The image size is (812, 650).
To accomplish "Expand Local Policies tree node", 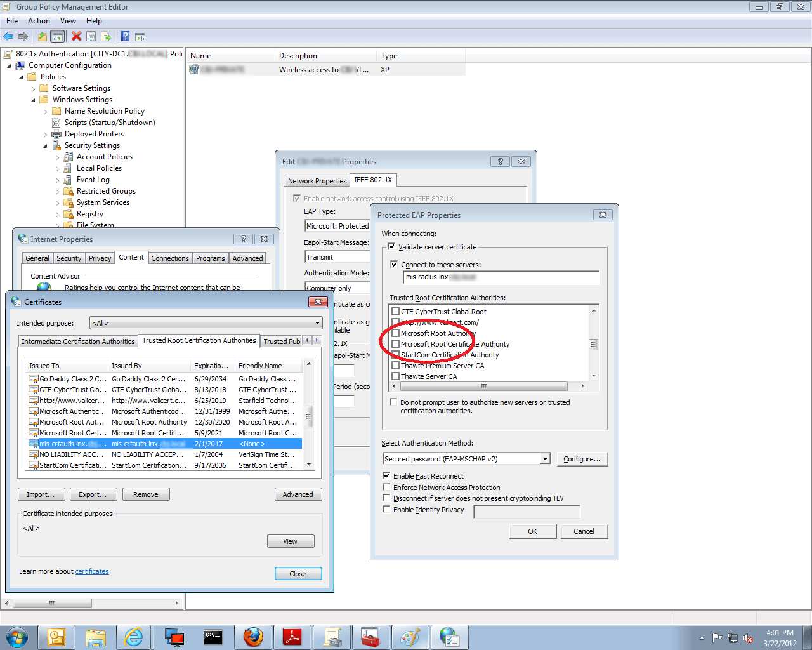I will click(x=58, y=169).
